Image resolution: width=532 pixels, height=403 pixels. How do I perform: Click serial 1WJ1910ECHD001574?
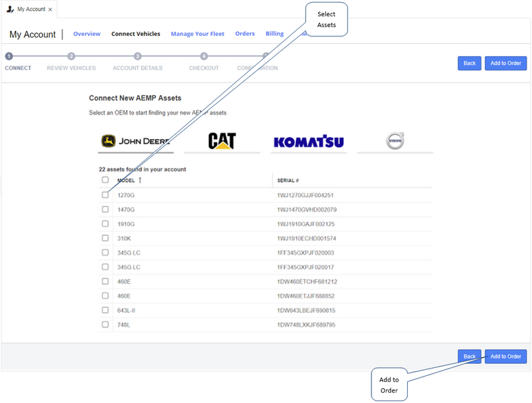click(306, 238)
